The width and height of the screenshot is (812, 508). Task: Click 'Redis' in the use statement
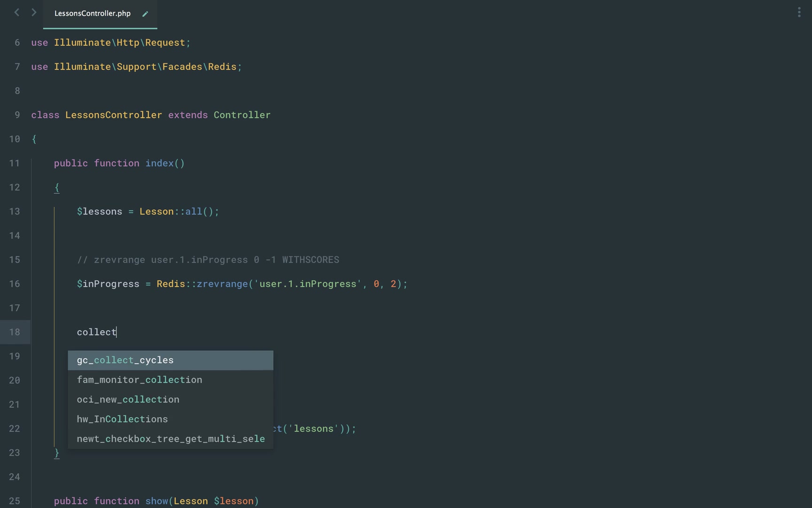(x=222, y=67)
